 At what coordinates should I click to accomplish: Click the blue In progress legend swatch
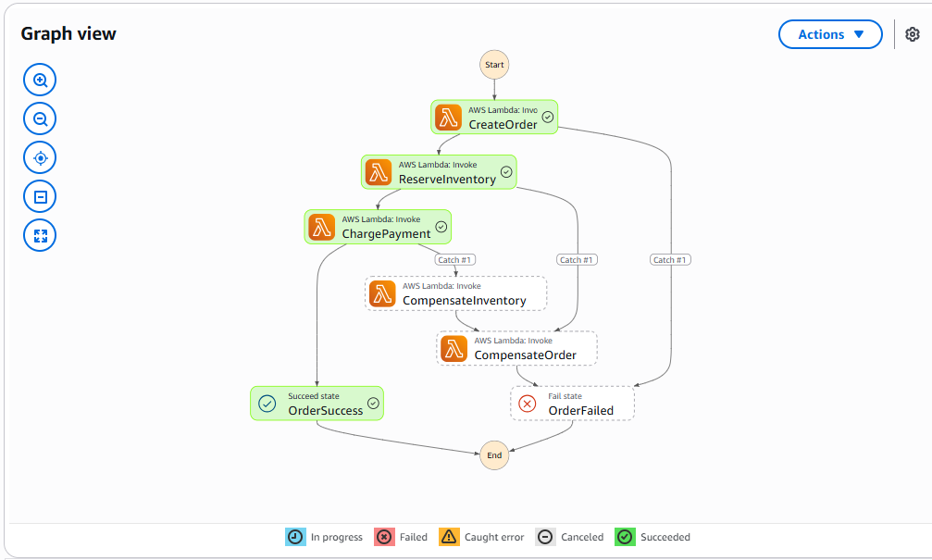(x=294, y=537)
